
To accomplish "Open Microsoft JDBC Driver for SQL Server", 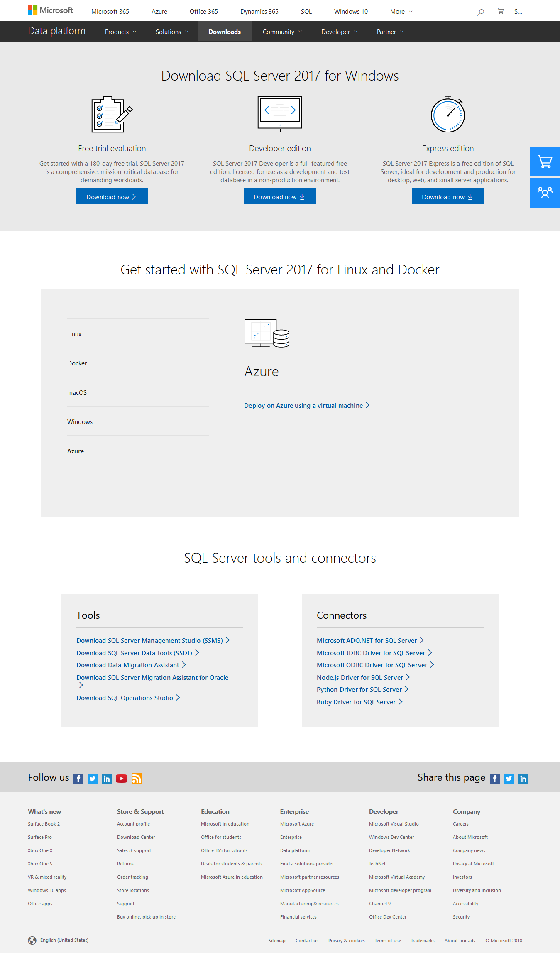I will 374,653.
